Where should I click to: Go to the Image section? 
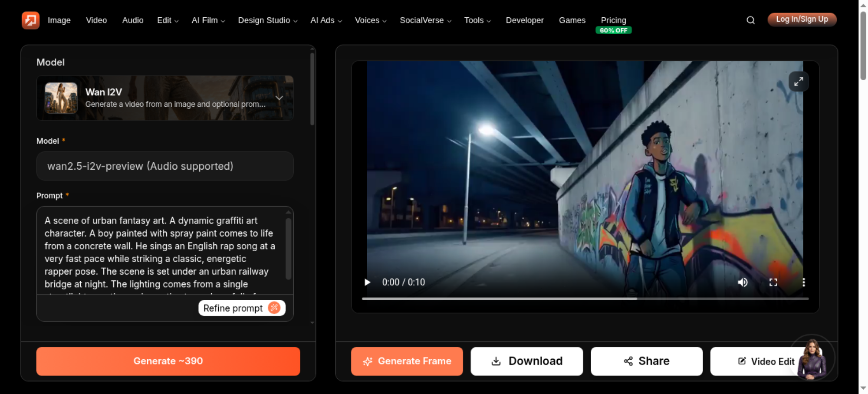tap(59, 20)
